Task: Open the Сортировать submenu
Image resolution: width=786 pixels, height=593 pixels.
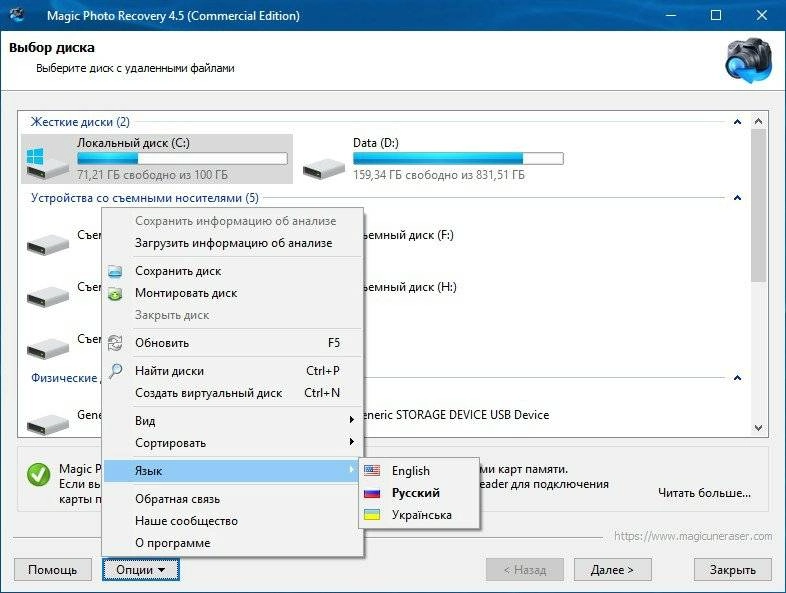Action: point(233,443)
